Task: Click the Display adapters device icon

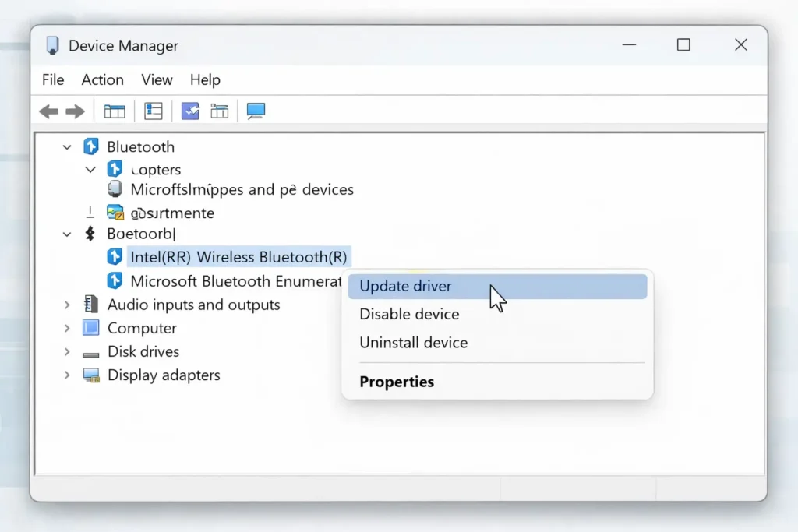Action: pyautogui.click(x=92, y=375)
